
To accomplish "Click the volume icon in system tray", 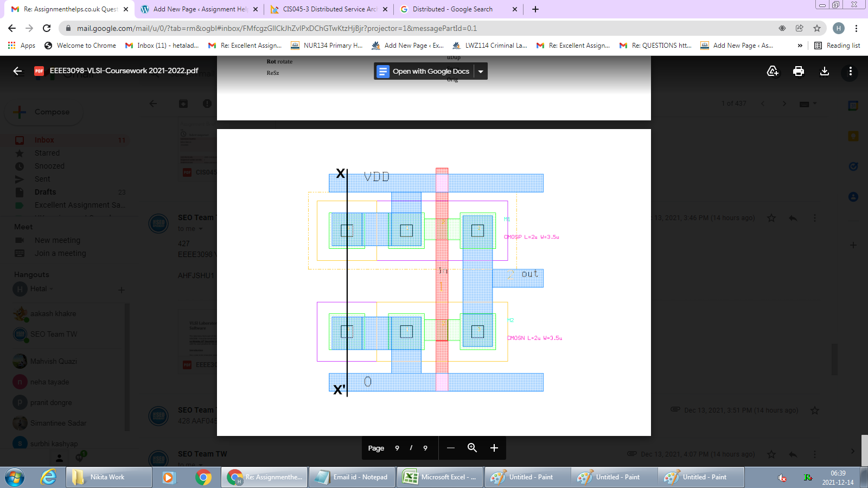I will coord(782,478).
